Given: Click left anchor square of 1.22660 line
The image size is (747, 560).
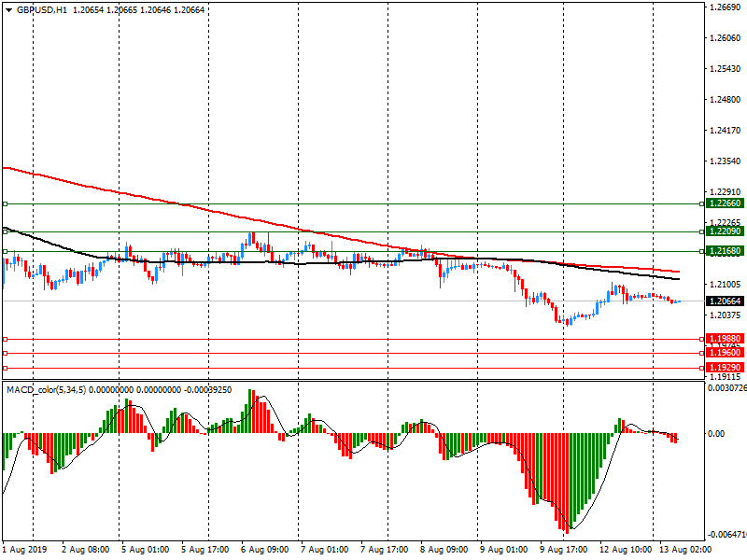Looking at the screenshot, I should [x=6, y=203].
